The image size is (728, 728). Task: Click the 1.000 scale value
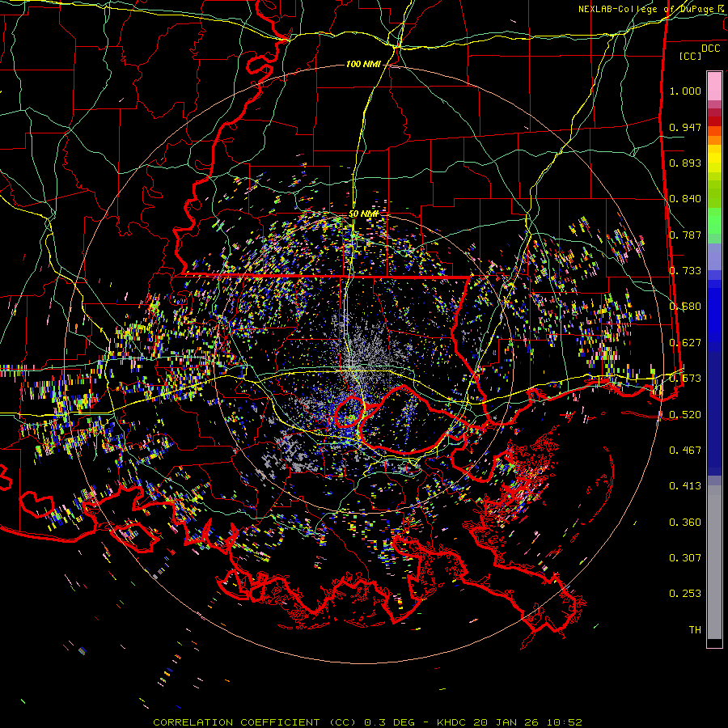click(x=685, y=91)
